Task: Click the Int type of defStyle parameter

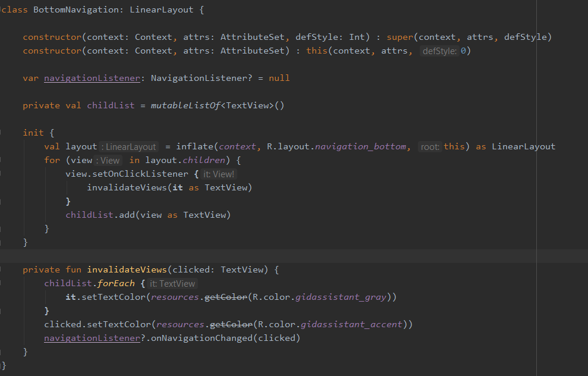Action: point(357,37)
